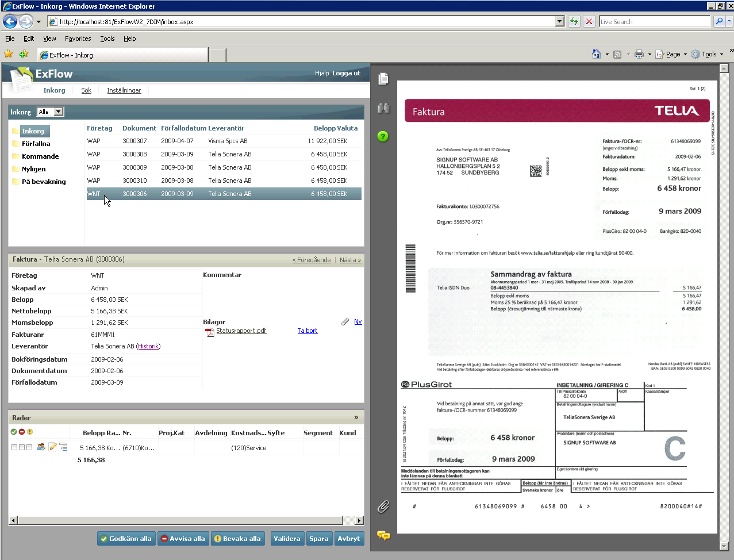Open the Historik link beside Leverantör
The width and height of the screenshot is (734, 560).
click(148, 346)
